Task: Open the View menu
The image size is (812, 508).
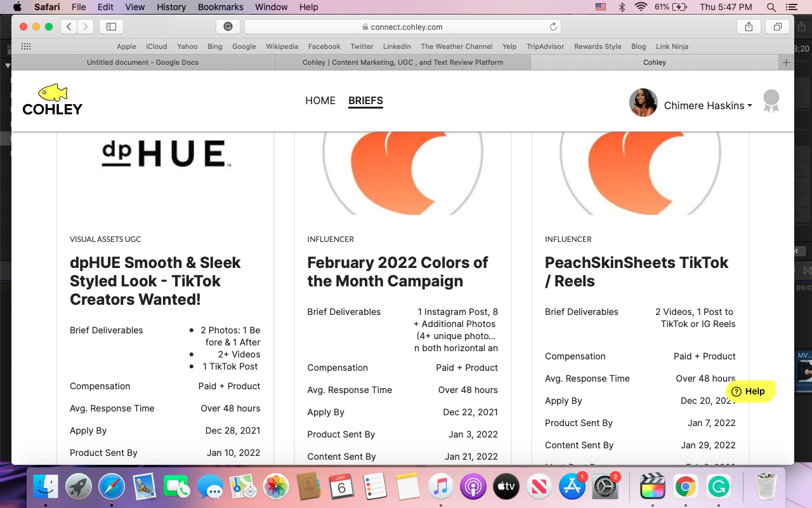Action: click(135, 7)
